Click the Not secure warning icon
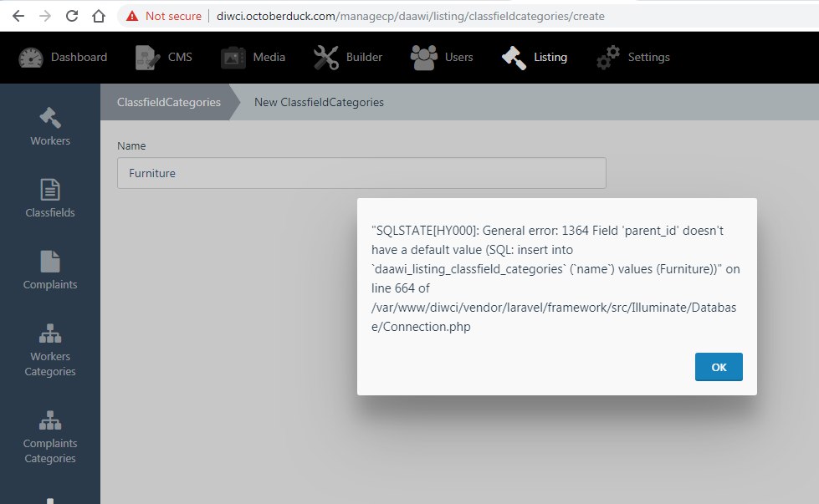 (x=132, y=16)
